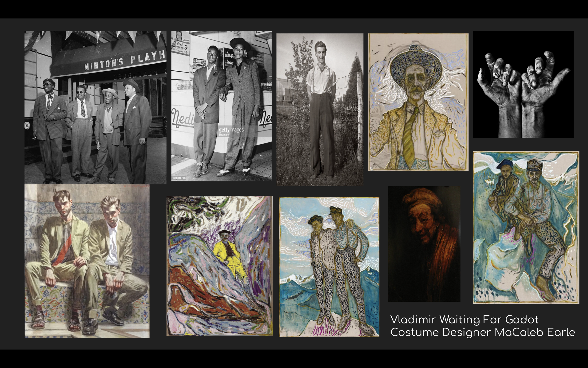Screen dimensions: 588x368
Task: Click the MINTON'S PLAYH awning sign lettering
Action: [x=124, y=61]
